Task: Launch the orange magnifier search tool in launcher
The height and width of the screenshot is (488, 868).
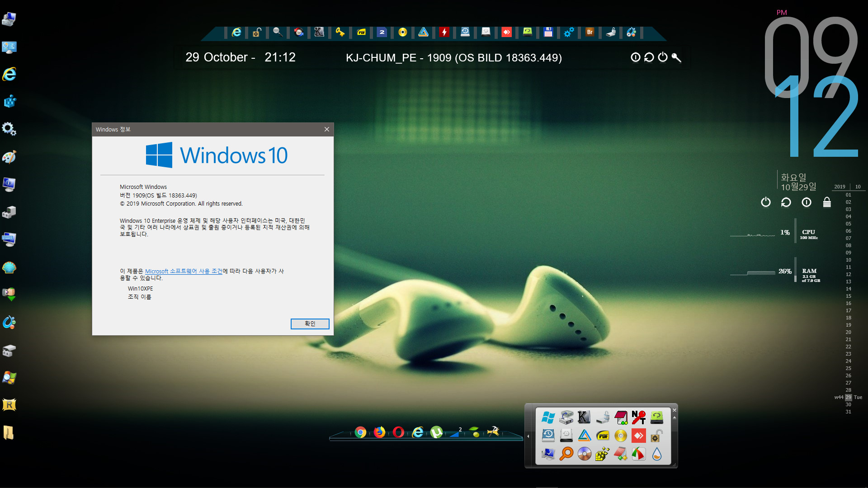Action: [566, 454]
